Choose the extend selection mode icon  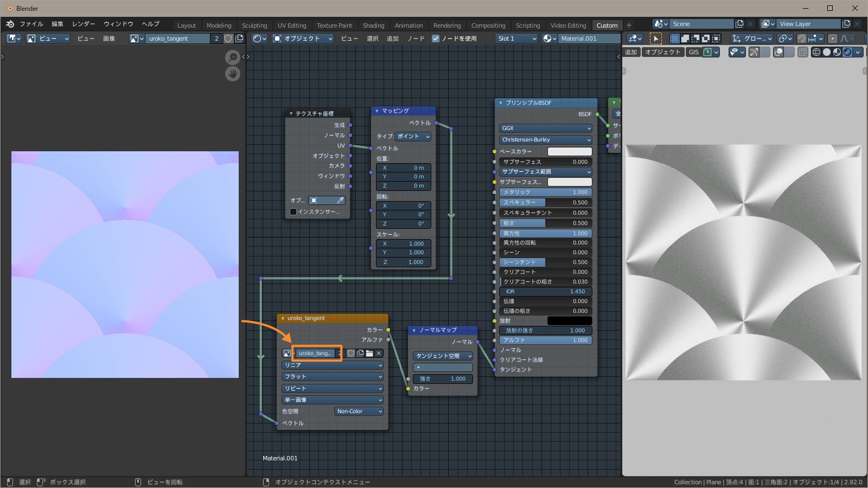685,38
